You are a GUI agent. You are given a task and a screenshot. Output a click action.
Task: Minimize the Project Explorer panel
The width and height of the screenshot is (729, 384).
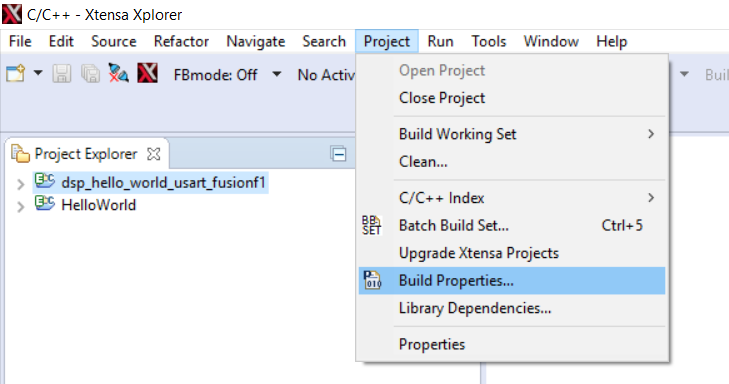tap(338, 153)
